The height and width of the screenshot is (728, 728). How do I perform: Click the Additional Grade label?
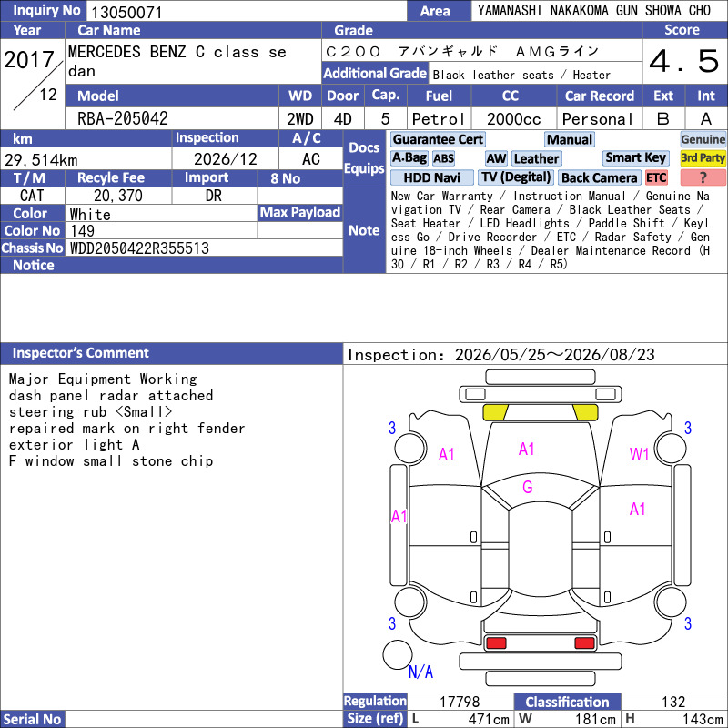point(375,74)
